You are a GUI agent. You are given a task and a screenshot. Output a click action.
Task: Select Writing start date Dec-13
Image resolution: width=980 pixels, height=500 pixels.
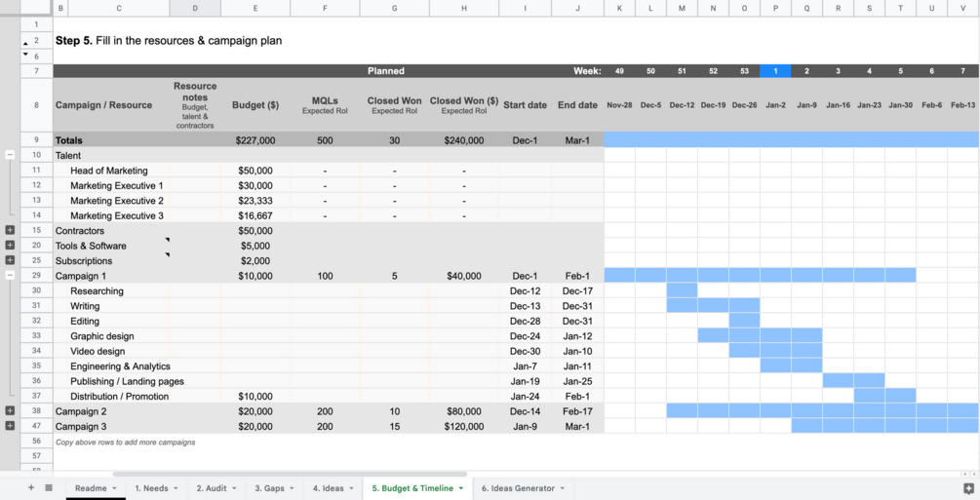tap(525, 306)
